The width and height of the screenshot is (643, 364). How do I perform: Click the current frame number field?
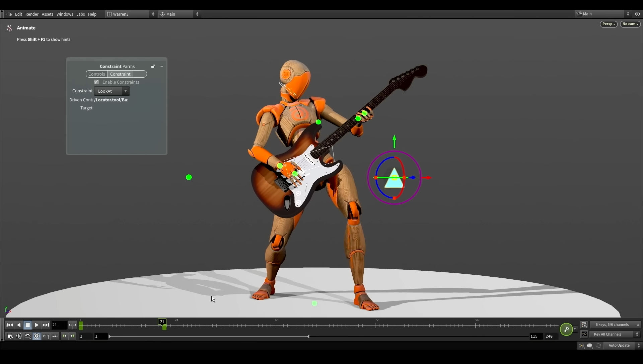[x=59, y=325]
